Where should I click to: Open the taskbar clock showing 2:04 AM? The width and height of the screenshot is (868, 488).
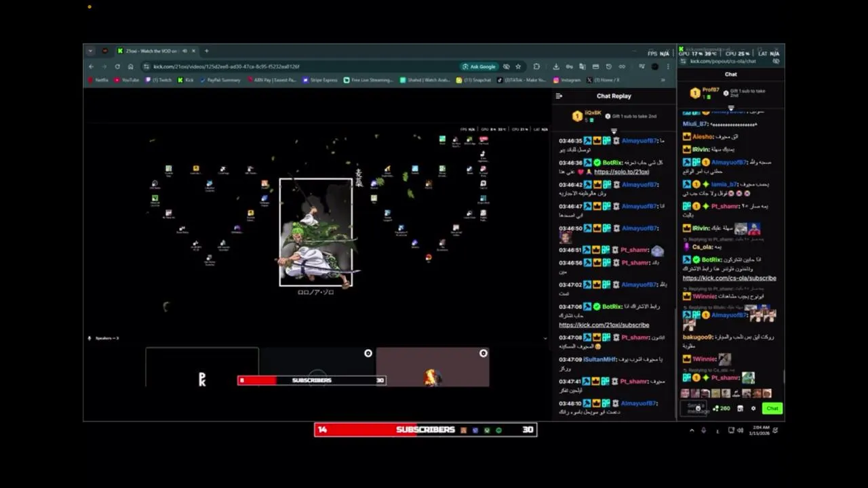[x=760, y=430]
